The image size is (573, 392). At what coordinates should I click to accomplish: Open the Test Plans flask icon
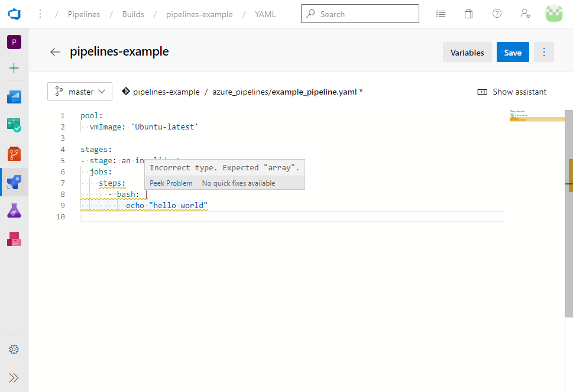14,210
